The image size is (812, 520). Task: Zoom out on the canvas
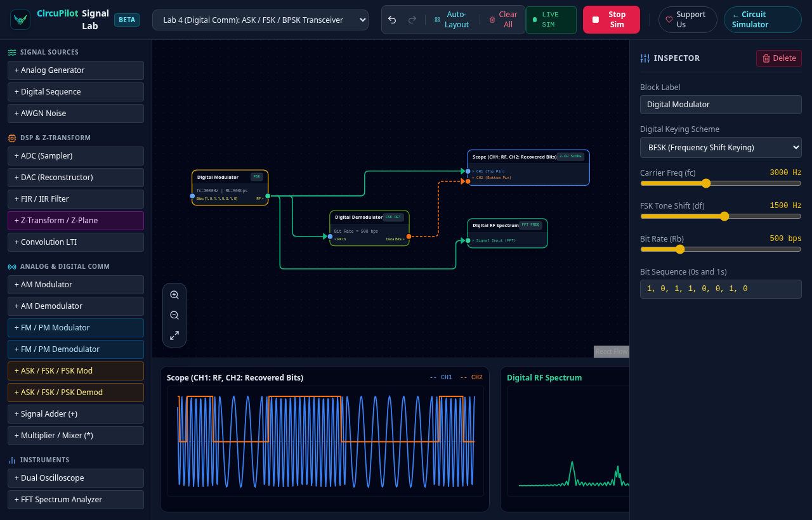[x=174, y=315]
